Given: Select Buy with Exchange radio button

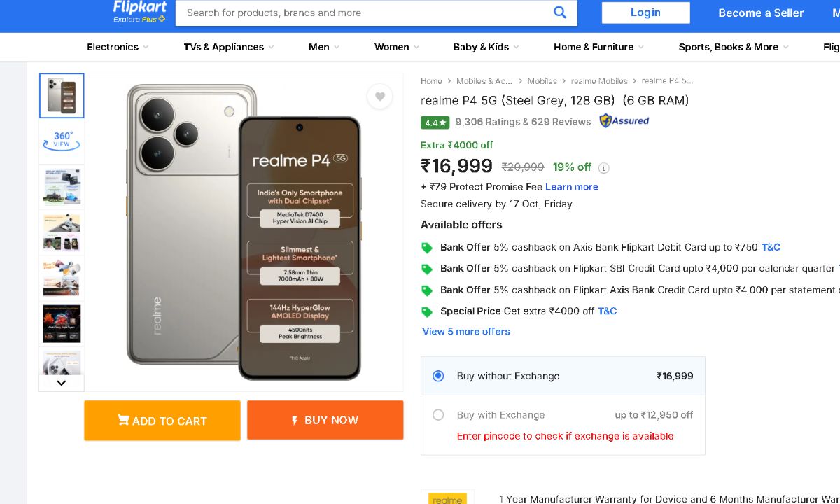Looking at the screenshot, I should pos(438,415).
